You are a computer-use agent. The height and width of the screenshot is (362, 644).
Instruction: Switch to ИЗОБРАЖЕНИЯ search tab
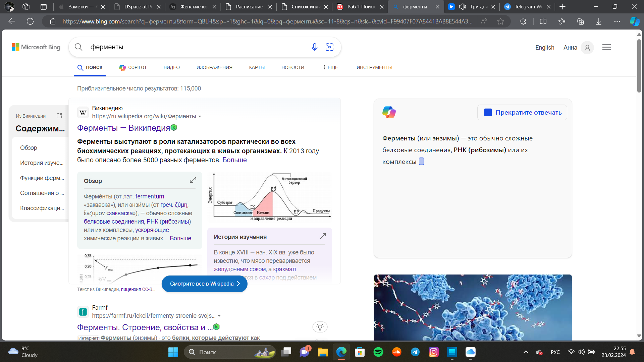click(x=214, y=67)
